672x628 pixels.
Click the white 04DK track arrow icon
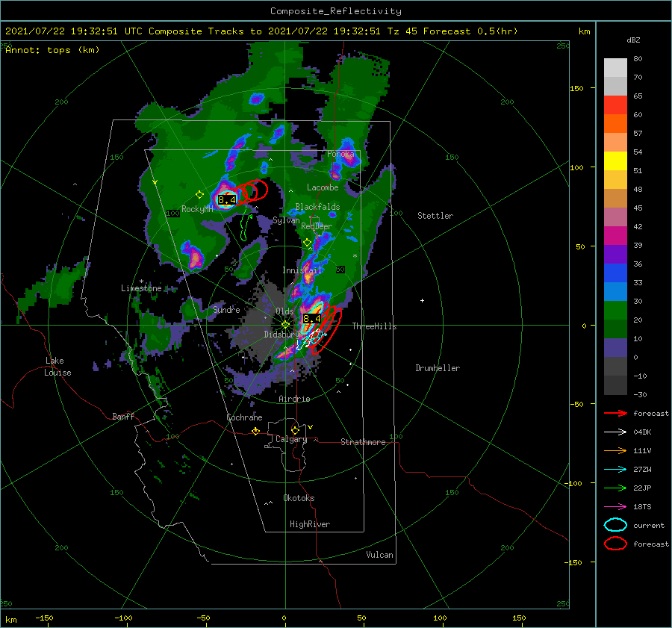point(615,432)
